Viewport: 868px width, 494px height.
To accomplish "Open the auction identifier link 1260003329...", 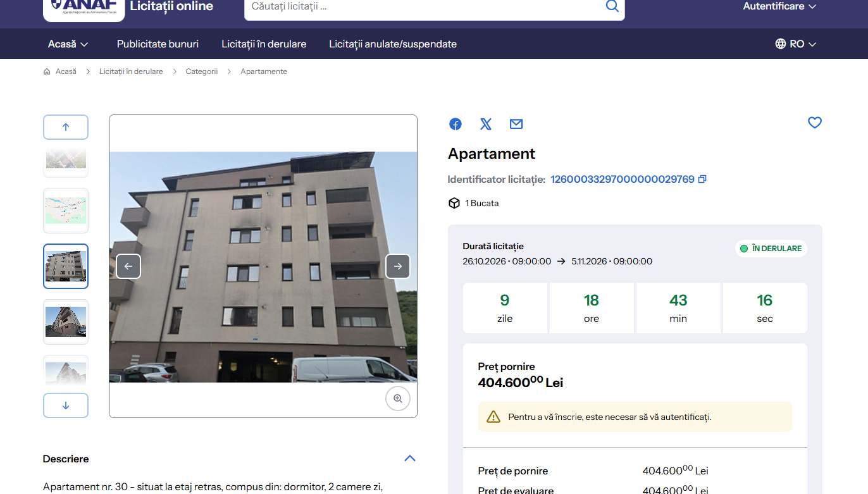I will point(623,180).
